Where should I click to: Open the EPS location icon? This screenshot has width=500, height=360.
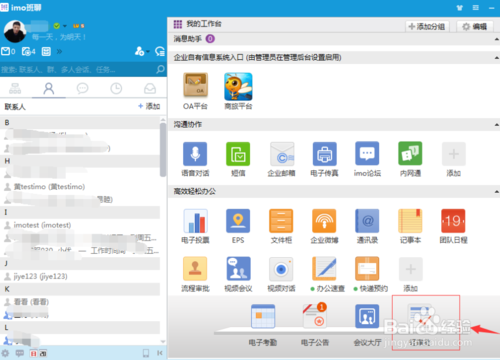coord(238,221)
